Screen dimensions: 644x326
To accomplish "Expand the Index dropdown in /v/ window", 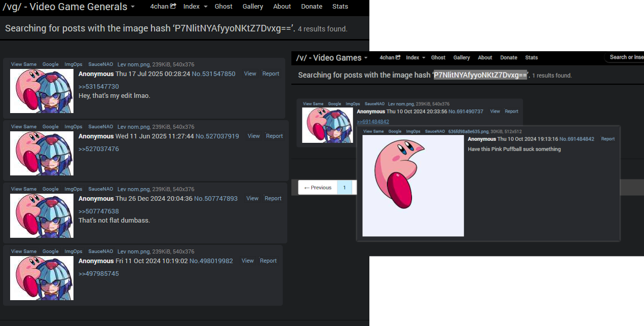I will coord(415,58).
